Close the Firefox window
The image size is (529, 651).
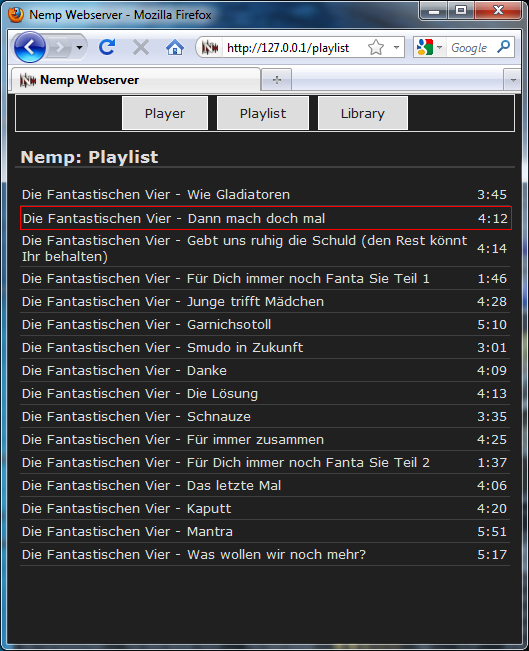pos(498,10)
